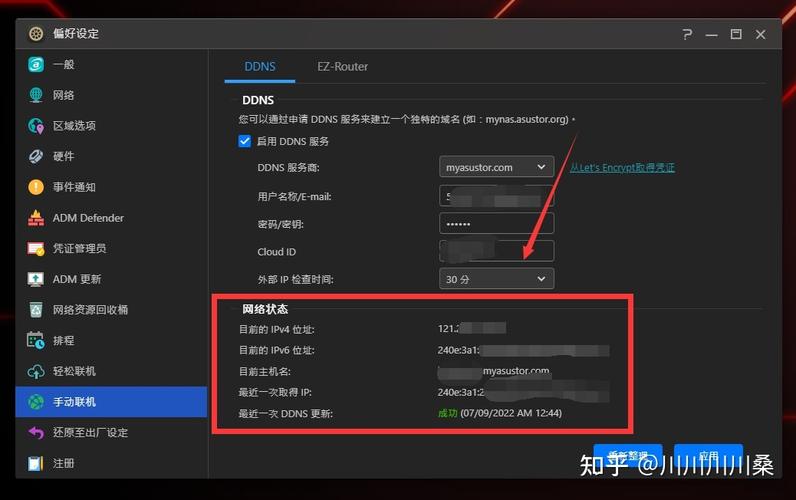The width and height of the screenshot is (796, 500).
Task: Open the 从Let's Encrypt取得凭证 link
Action: pyautogui.click(x=622, y=168)
